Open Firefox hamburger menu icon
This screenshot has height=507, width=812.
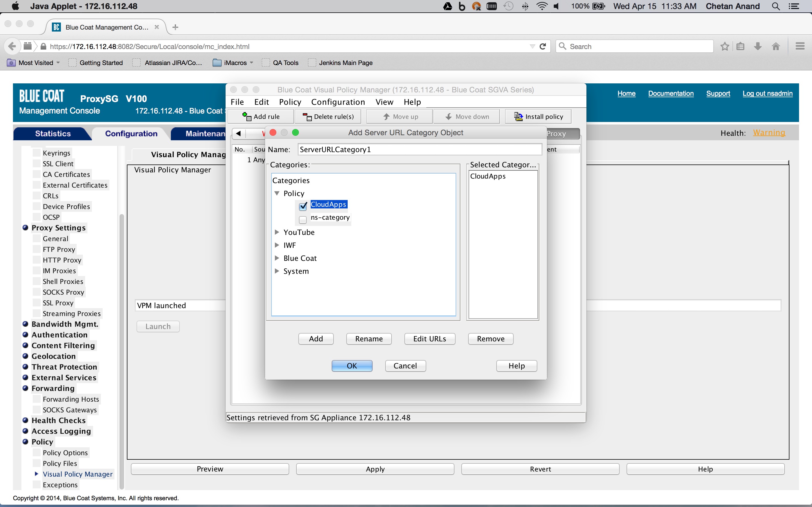[x=800, y=46]
